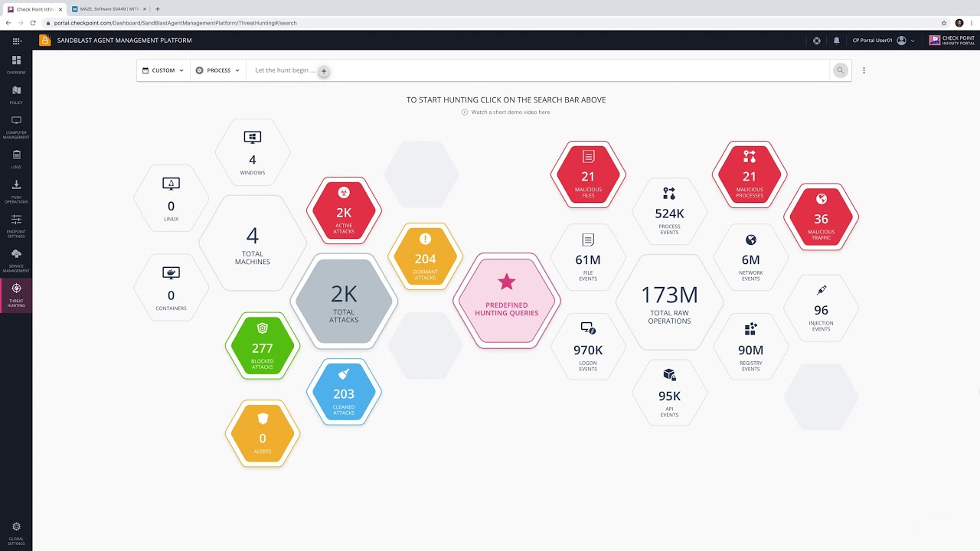Select the Injection Events hexagon
This screenshot has width=980, height=551.
(x=822, y=308)
